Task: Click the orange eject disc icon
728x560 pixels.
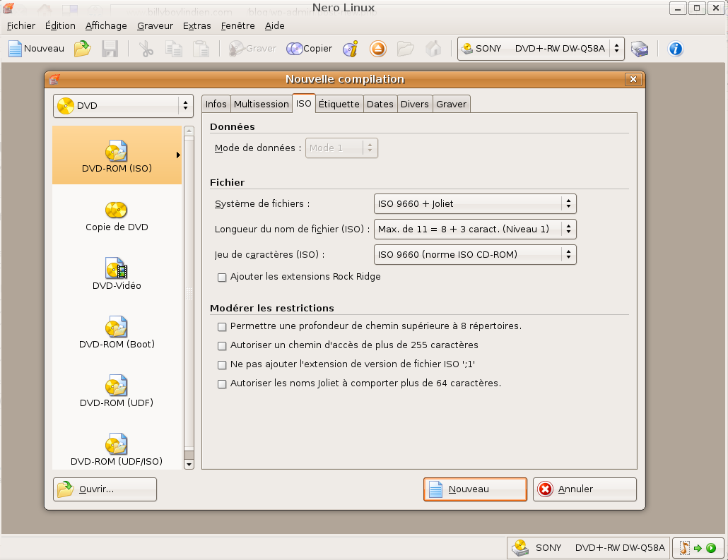Action: (378, 49)
